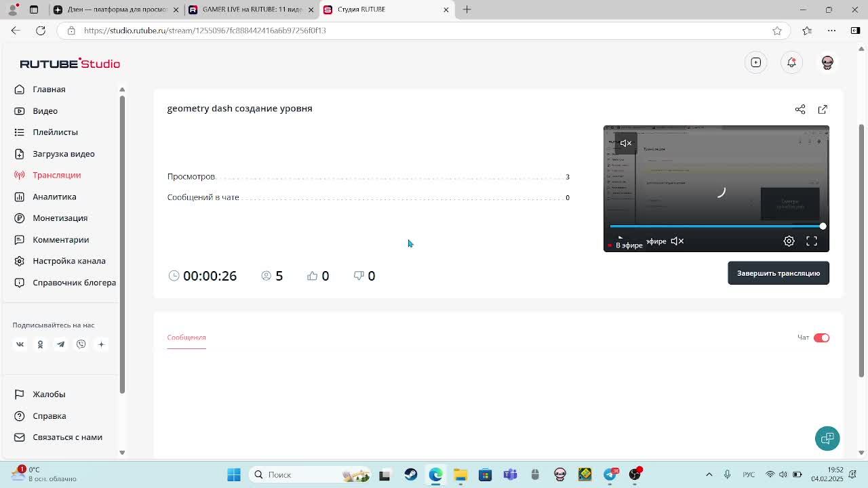Open the user profile avatar
Image resolution: width=868 pixels, height=488 pixels.
pyautogui.click(x=827, y=62)
